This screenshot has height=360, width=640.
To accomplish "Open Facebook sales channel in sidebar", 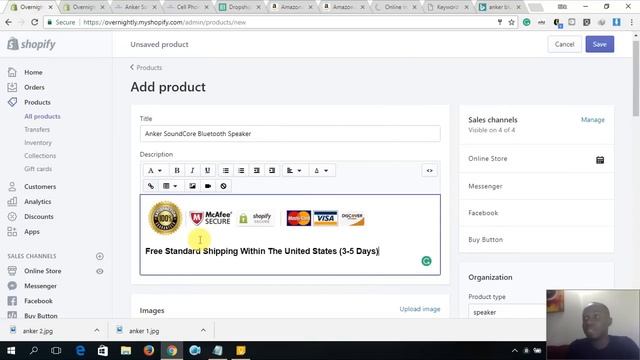I will click(x=38, y=301).
